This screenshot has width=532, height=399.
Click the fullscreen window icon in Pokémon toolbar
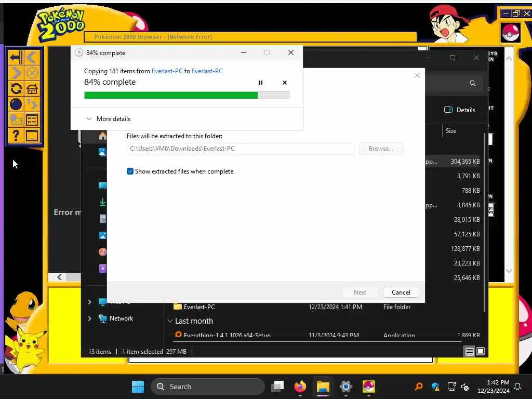32,136
